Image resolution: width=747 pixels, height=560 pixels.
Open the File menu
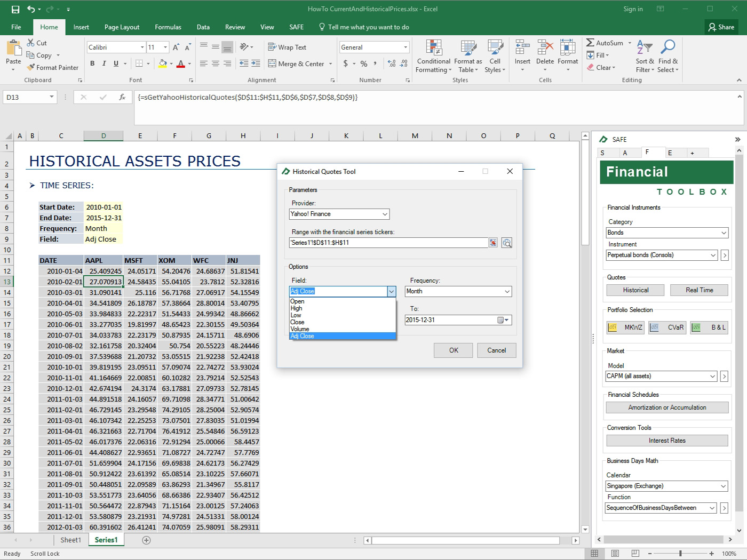tap(16, 27)
